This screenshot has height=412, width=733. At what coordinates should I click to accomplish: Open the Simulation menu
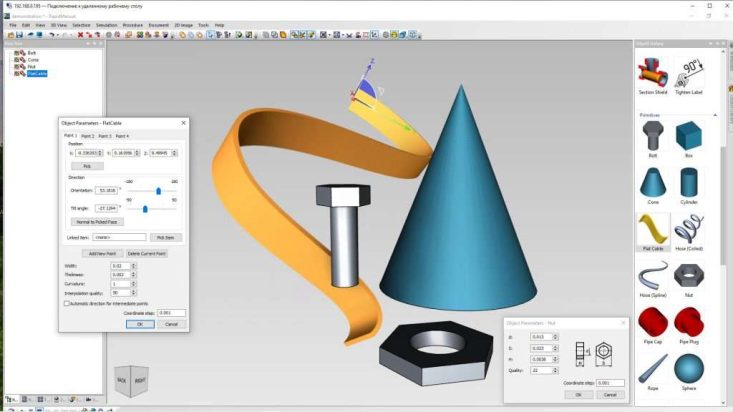(x=107, y=25)
